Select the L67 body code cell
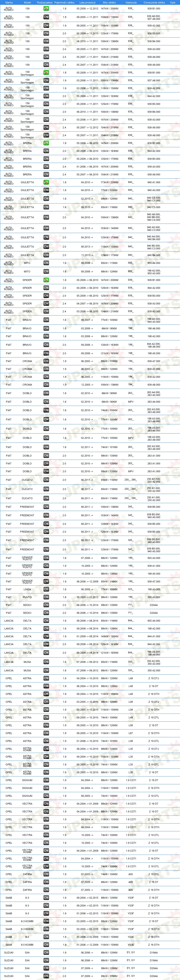 click(x=131, y=733)
